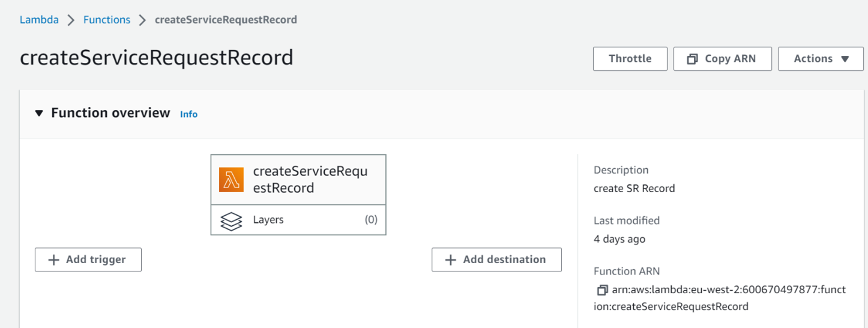Collapse the Function overview section triangle

39,114
